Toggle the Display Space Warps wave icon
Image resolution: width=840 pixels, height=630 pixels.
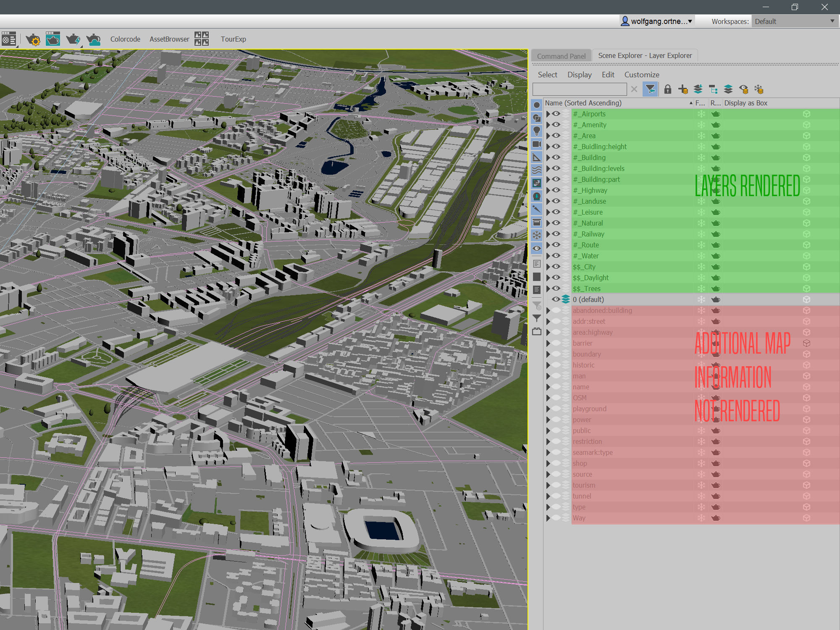click(537, 170)
